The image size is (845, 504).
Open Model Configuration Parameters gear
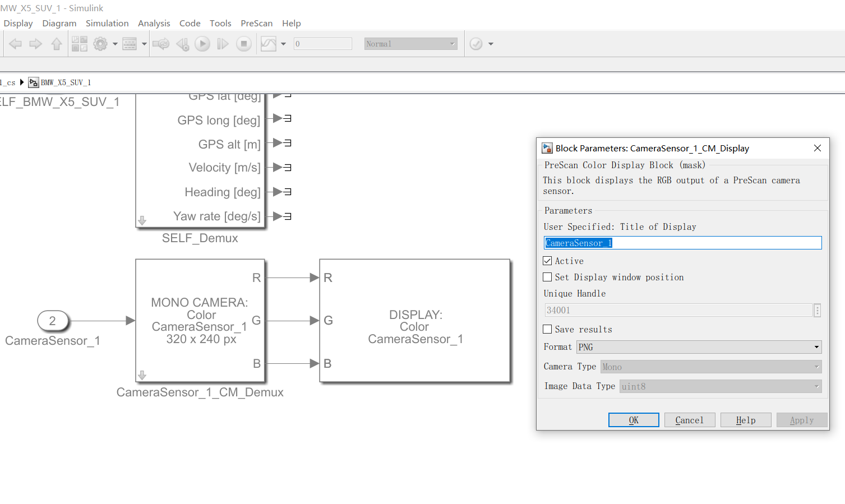(100, 44)
